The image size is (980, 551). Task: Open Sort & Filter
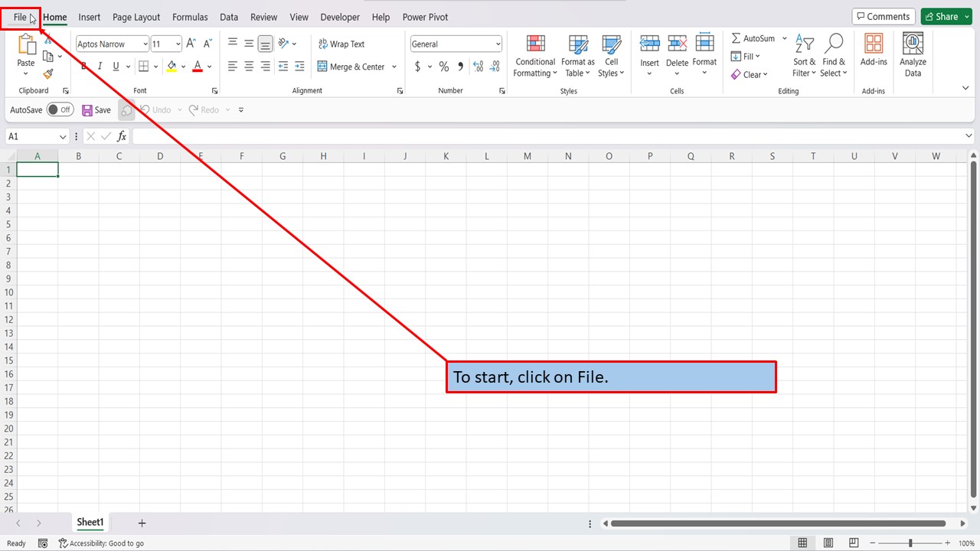[803, 55]
